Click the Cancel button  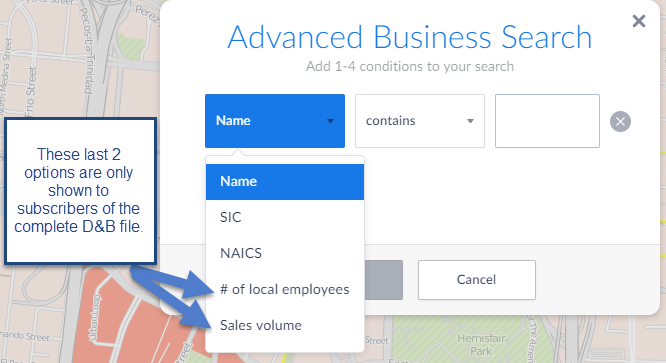[x=477, y=280]
